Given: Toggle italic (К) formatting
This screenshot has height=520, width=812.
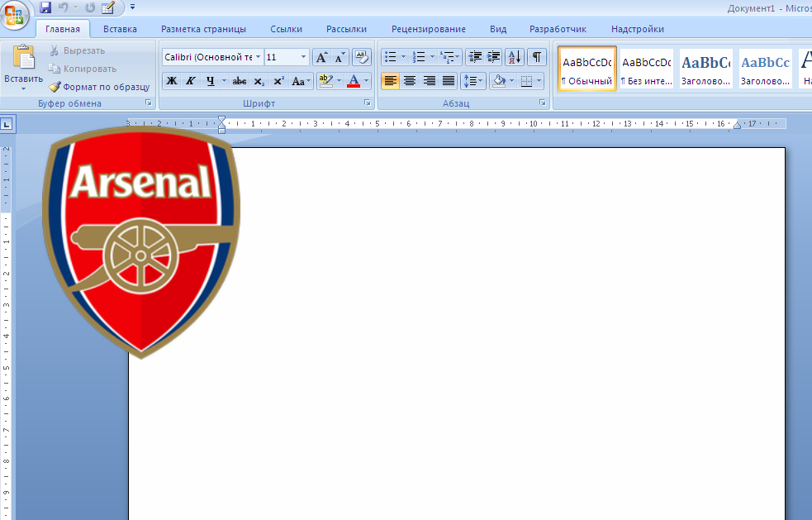Looking at the screenshot, I should tap(191, 81).
